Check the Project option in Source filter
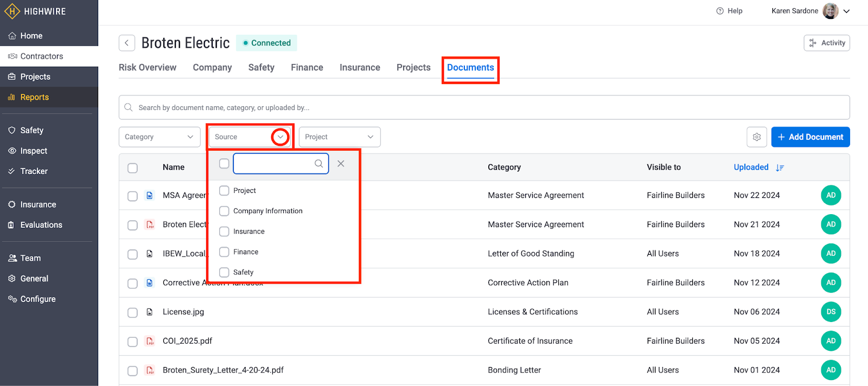The height and width of the screenshot is (386, 868). pos(224,191)
